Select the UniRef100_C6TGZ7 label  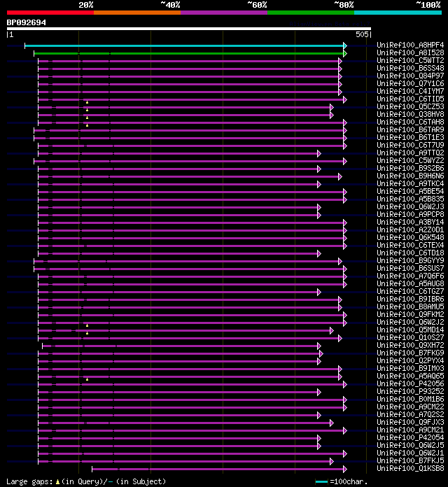[410, 292]
